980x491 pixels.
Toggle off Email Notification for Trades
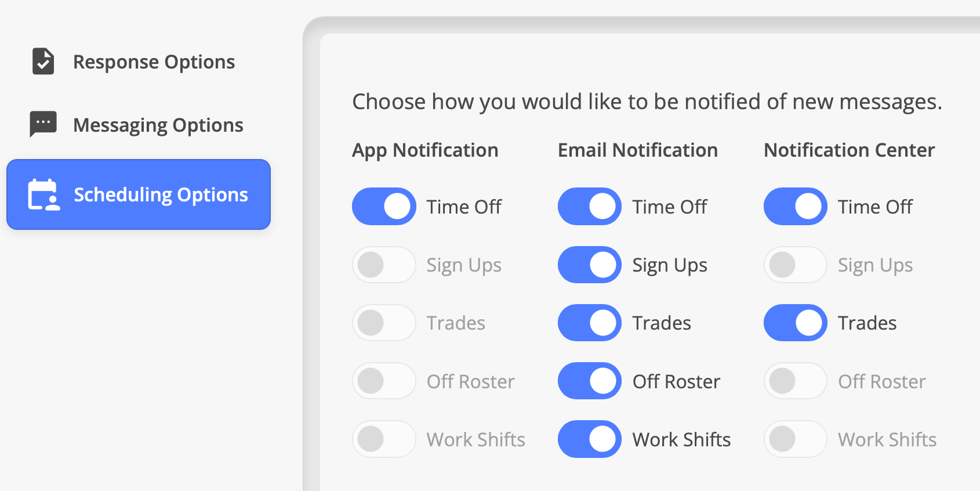[x=590, y=323]
